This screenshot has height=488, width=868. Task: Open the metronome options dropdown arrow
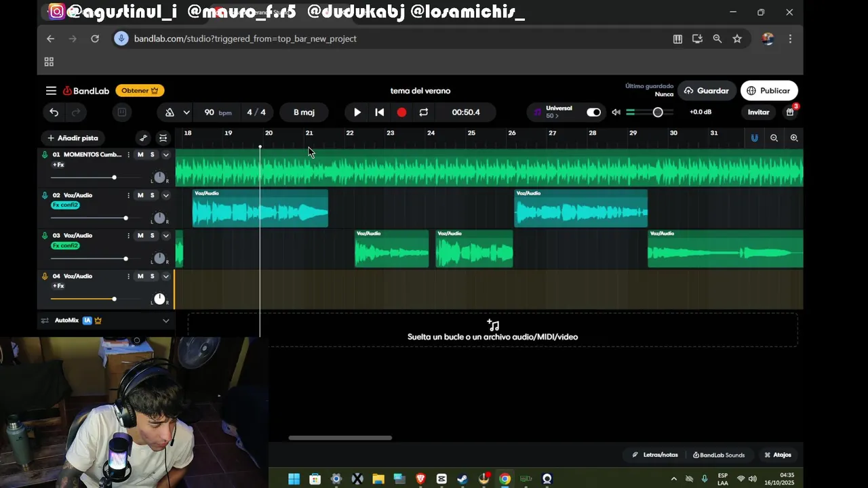click(186, 113)
